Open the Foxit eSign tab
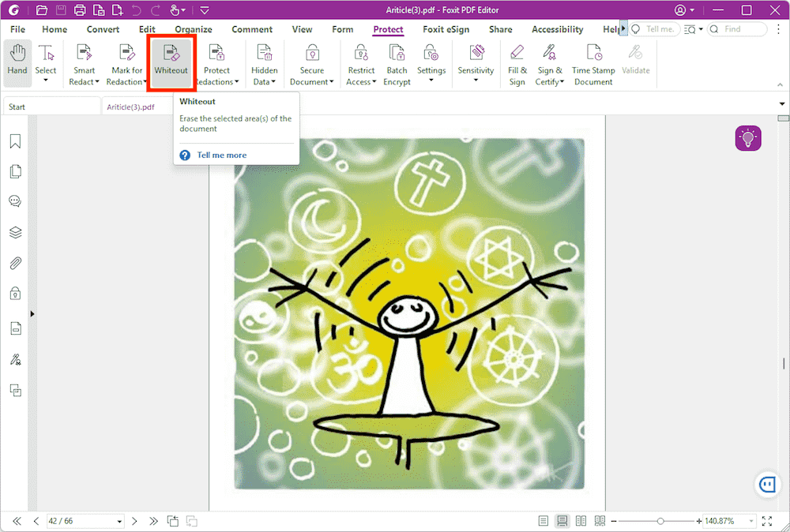The width and height of the screenshot is (790, 532). (x=446, y=29)
